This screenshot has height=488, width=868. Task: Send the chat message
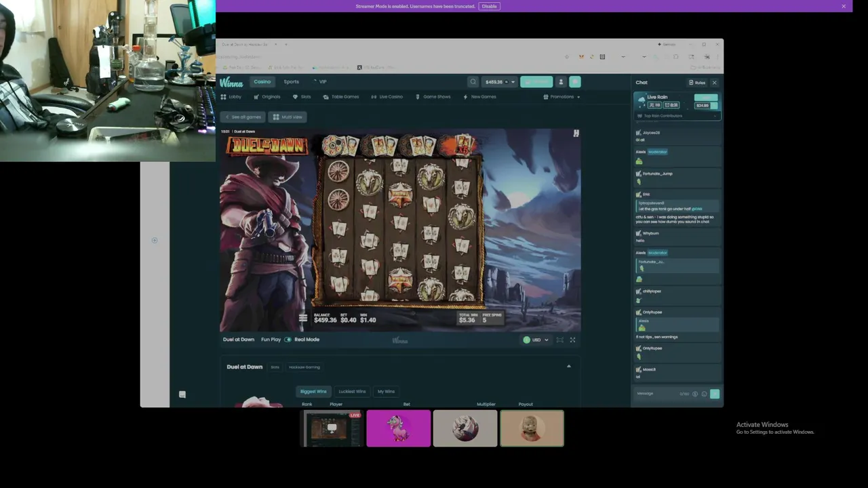(715, 394)
